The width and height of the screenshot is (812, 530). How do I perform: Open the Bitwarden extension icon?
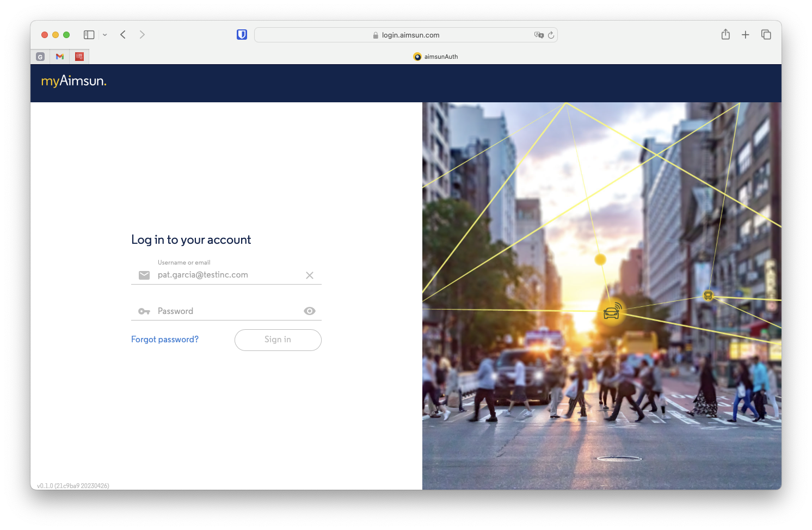[242, 34]
